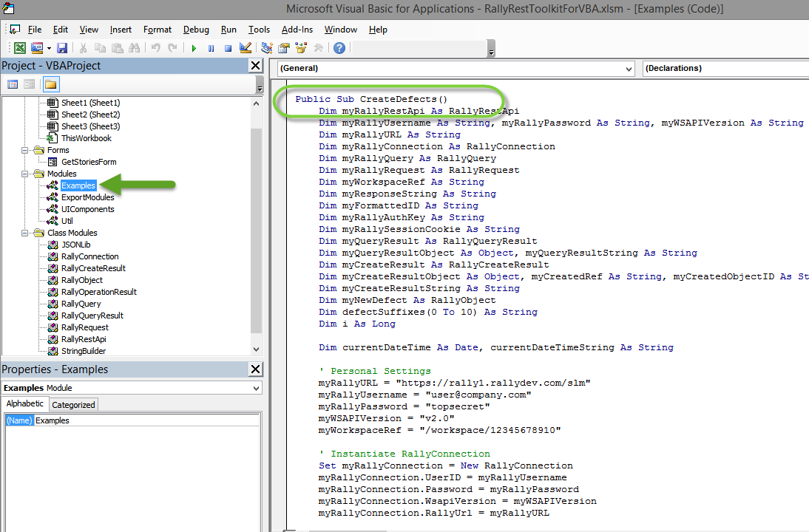Click the Office application icon in title bar
The image size is (809, 532).
click(7, 8)
